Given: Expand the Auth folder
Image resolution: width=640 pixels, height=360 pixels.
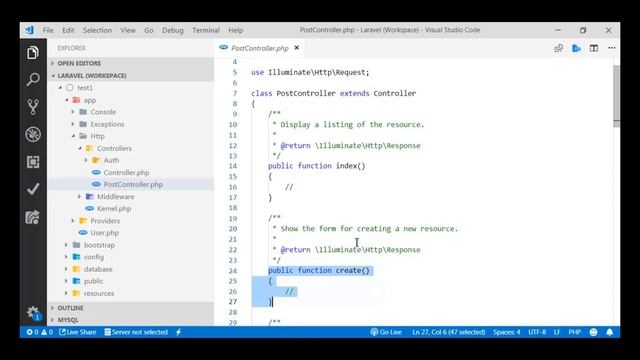Looking at the screenshot, I should [130, 160].
